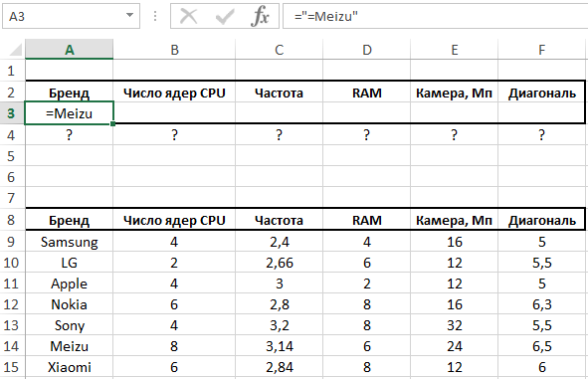Select row 10 header
This screenshot has height=379, width=588.
11,263
